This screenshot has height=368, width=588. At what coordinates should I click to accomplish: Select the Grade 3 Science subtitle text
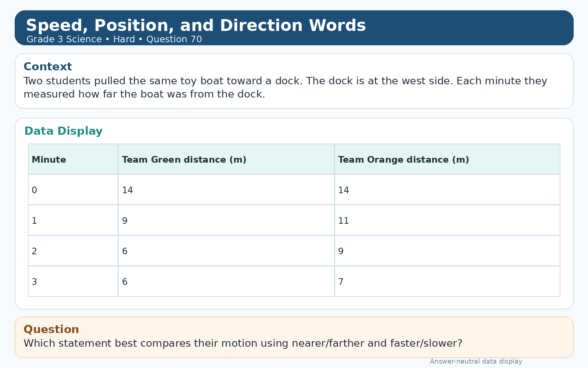pyautogui.click(x=114, y=39)
